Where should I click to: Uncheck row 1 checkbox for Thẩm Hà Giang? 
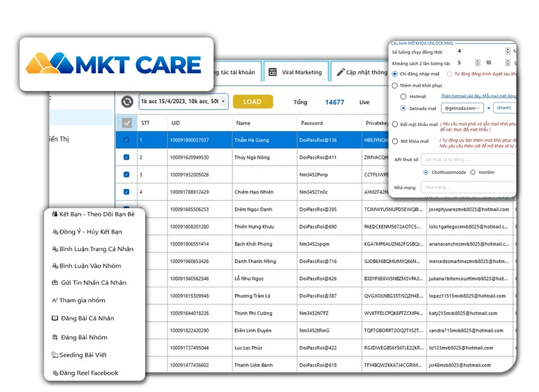coord(127,140)
